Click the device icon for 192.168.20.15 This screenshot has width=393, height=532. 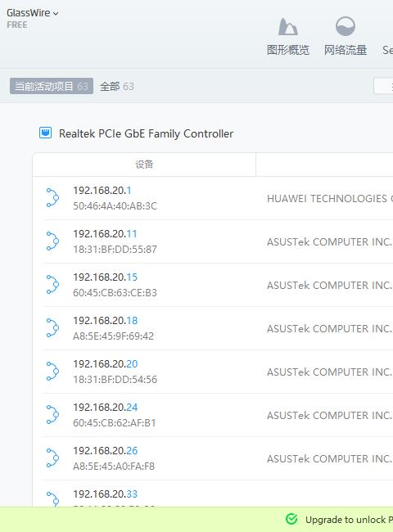pyautogui.click(x=52, y=284)
